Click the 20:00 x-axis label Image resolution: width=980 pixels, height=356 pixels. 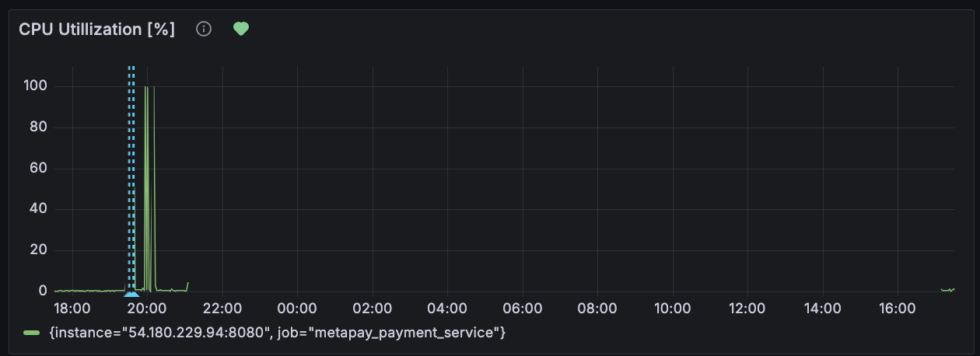tap(147, 309)
